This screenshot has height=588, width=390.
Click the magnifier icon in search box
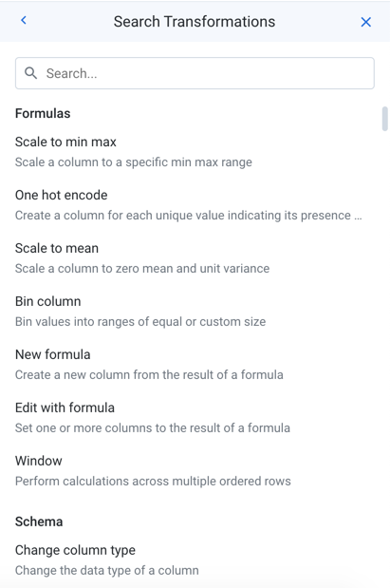click(30, 73)
